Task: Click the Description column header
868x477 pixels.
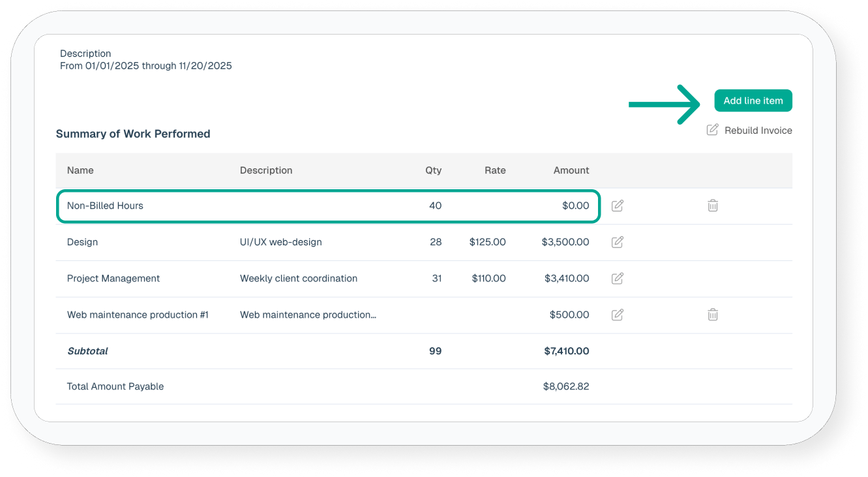Action: [266, 170]
